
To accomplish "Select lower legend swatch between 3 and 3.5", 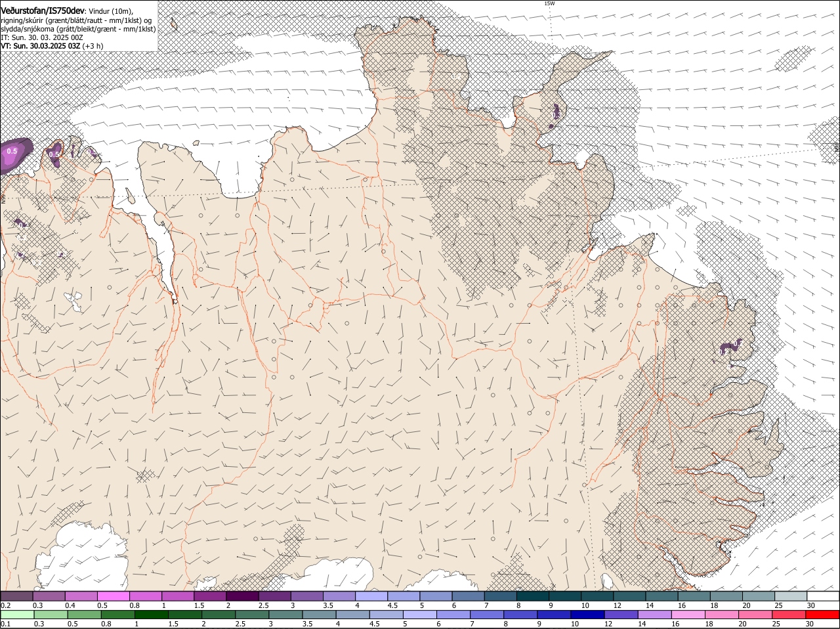I will (x=285, y=615).
